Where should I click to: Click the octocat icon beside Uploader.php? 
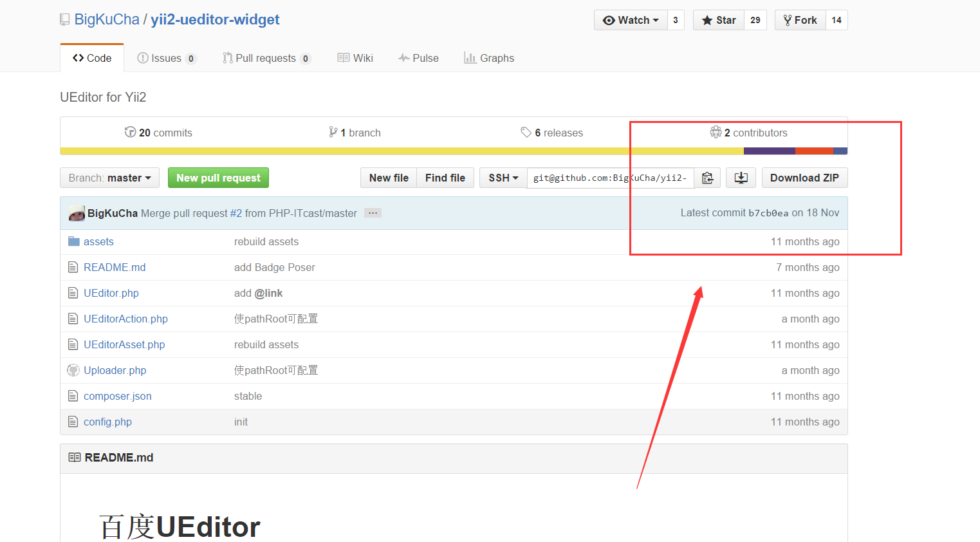[73, 370]
